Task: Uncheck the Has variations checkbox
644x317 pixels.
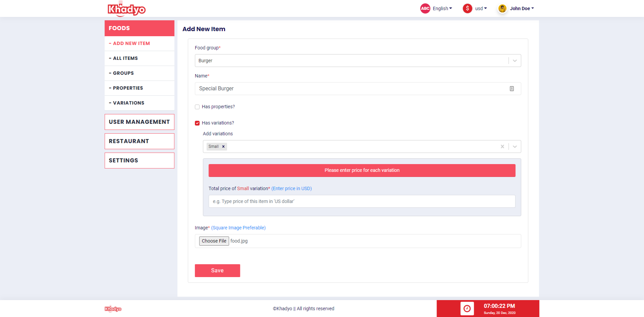Action: (x=197, y=123)
